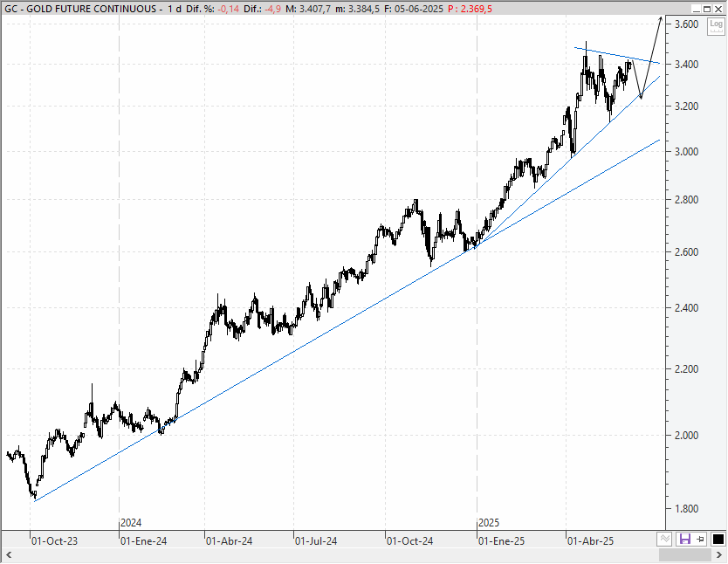Click the 'Dif. %: -0,14' value
728x564 pixels.
tap(212, 9)
